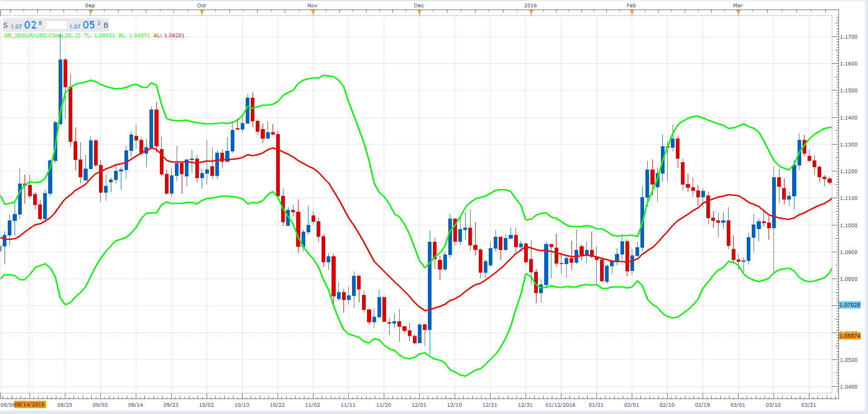This screenshot has width=868, height=414.
Task: Open the trade quantity dropdown arrow
Action: coord(64,25)
